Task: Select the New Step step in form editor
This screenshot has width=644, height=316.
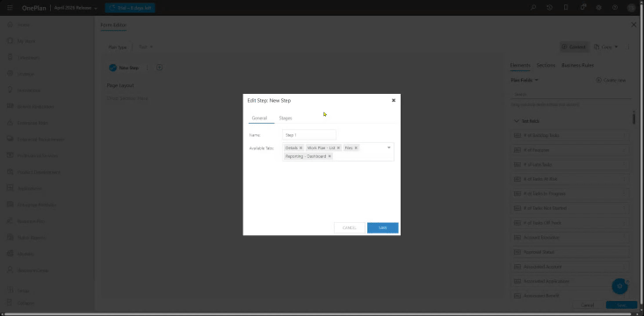Action: [x=125, y=68]
